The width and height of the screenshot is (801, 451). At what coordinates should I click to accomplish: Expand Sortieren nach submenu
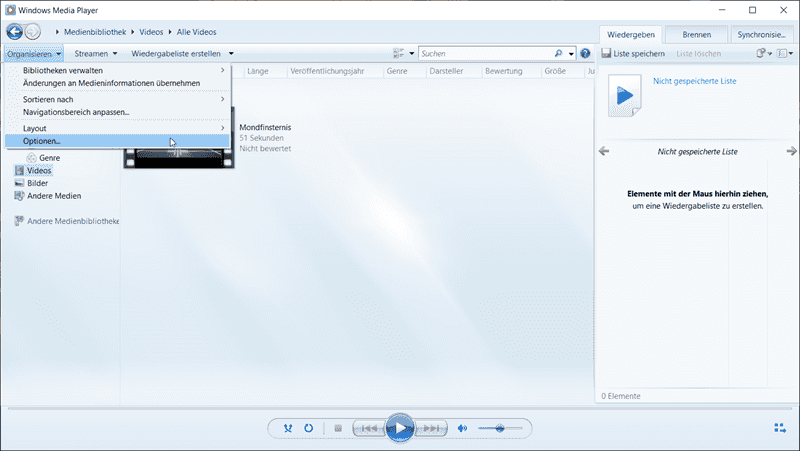(117, 100)
